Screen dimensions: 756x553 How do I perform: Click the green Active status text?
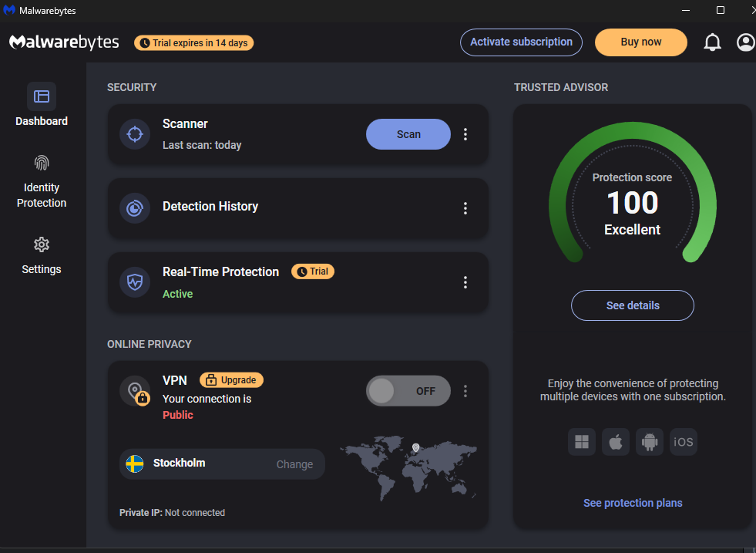[177, 294]
